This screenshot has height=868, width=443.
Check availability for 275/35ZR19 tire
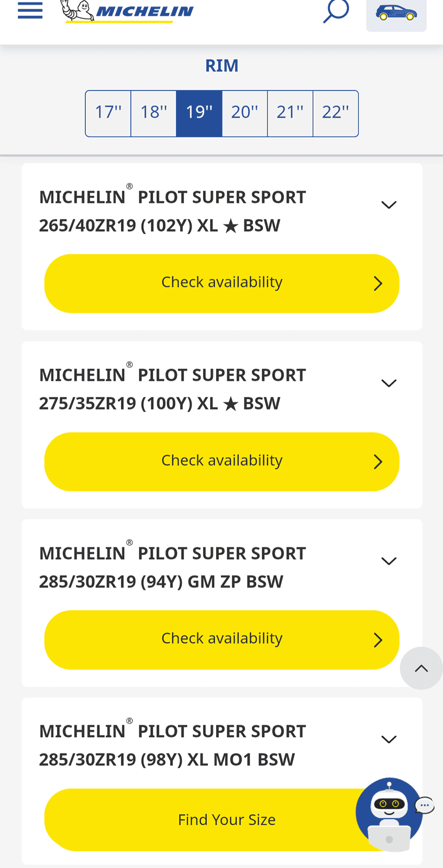coord(221,462)
